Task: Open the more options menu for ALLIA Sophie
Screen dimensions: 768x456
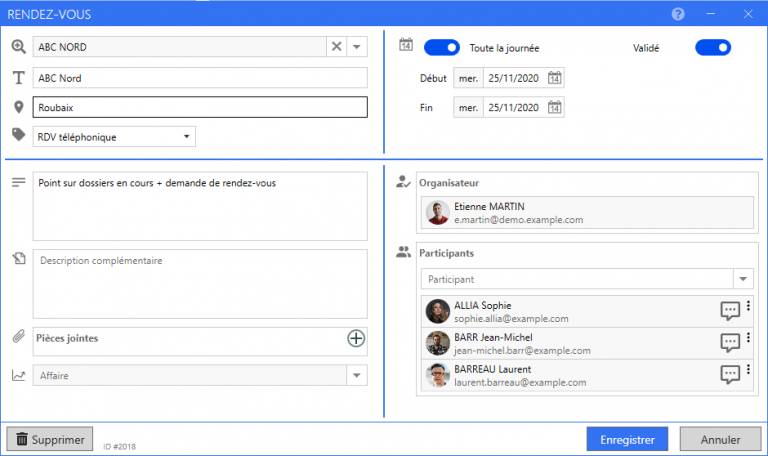Action: 748,306
